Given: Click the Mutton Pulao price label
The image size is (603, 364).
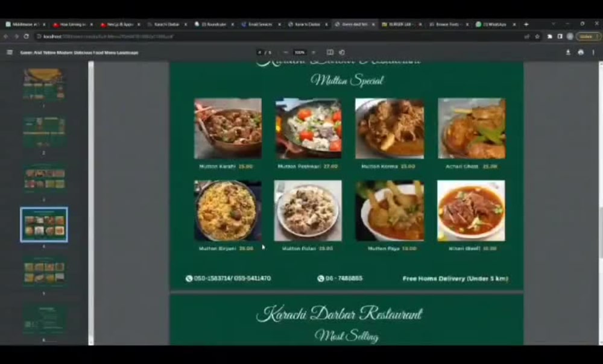Looking at the screenshot, I should point(326,249).
